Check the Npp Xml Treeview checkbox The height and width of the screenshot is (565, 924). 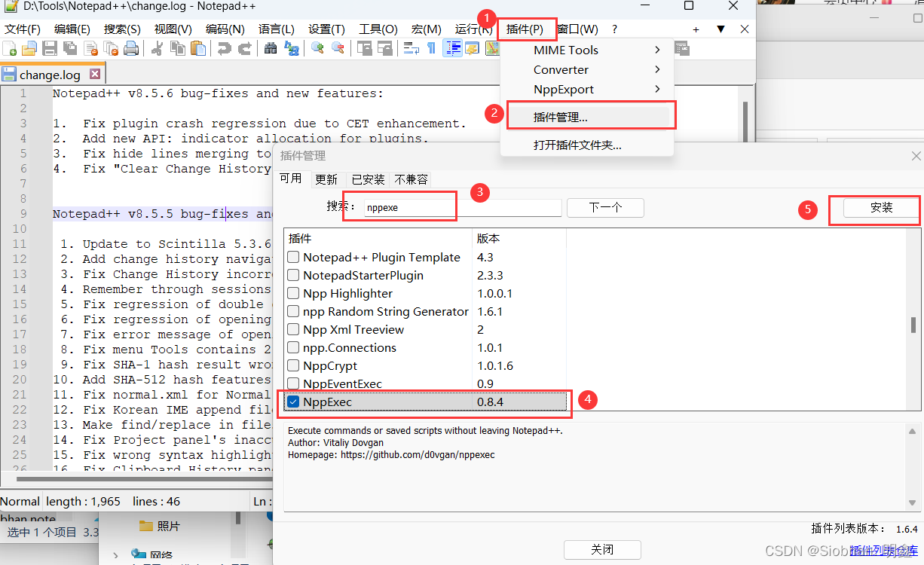294,329
